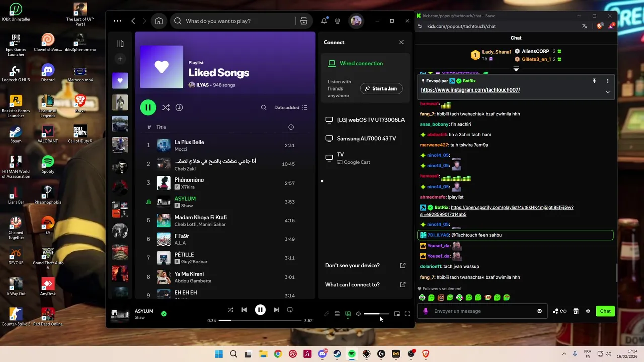Open Spotify Home via the house icon
Image resolution: width=644 pixels, height=362 pixels.
[159, 21]
